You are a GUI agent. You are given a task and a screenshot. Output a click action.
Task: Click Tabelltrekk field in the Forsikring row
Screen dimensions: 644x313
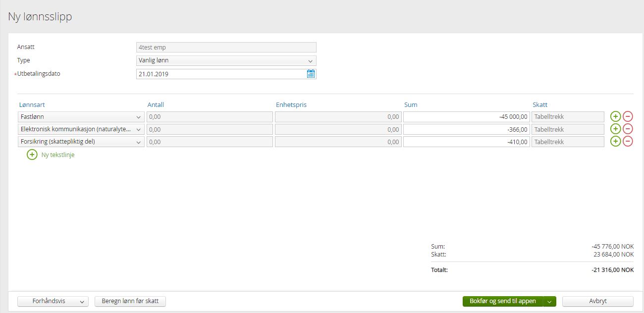pyautogui.click(x=568, y=142)
